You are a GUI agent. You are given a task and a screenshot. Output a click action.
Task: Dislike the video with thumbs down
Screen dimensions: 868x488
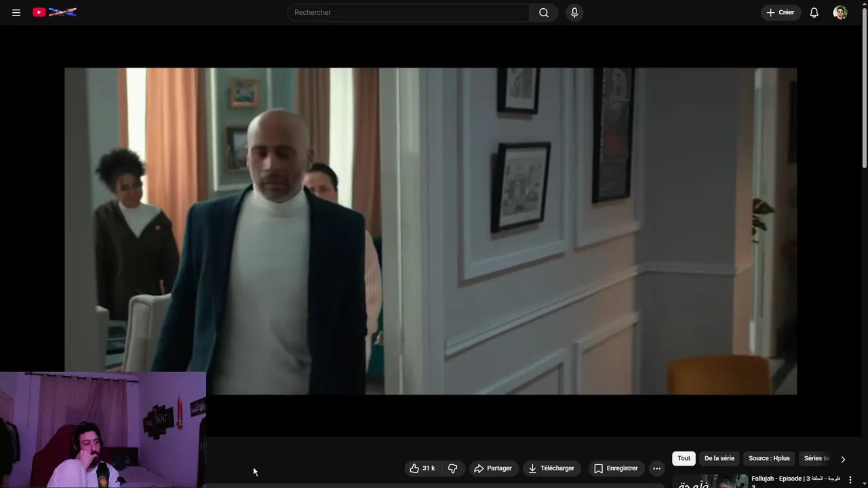[x=452, y=468]
